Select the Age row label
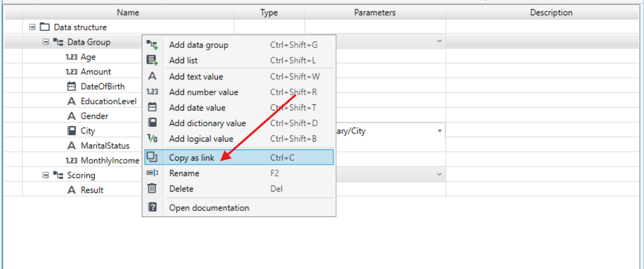Image resolution: width=644 pixels, height=269 pixels. (x=88, y=56)
